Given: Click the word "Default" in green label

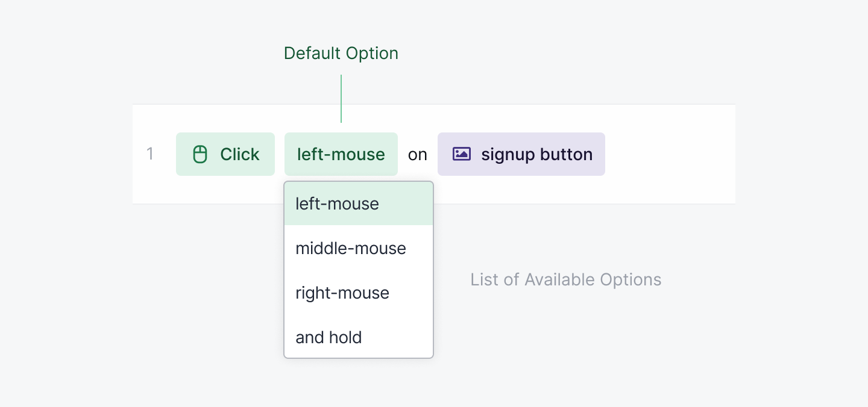Looking at the screenshot, I should [310, 54].
